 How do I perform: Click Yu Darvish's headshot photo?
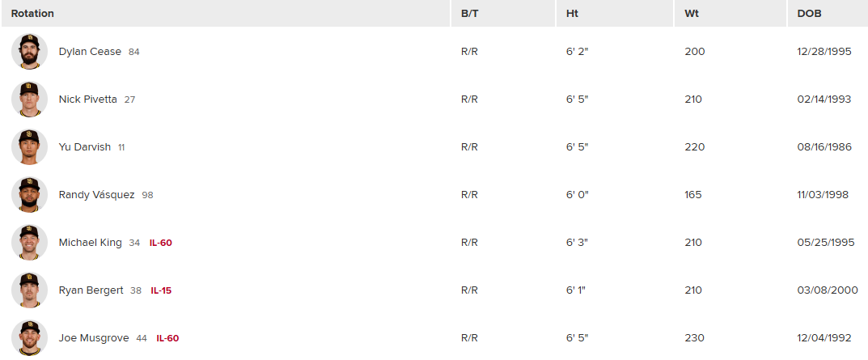click(30, 147)
